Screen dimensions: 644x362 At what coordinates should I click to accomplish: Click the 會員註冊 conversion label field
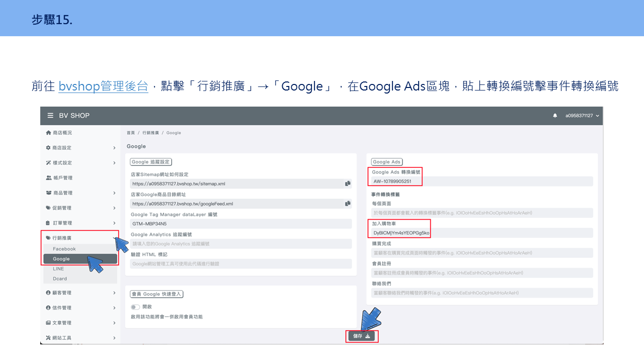[482, 273]
